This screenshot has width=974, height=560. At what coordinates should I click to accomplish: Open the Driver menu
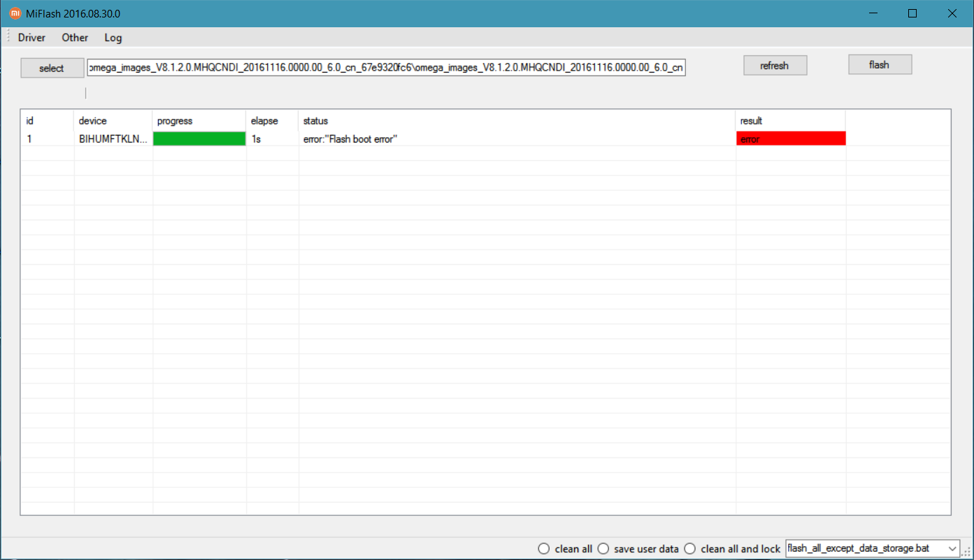tap(31, 38)
